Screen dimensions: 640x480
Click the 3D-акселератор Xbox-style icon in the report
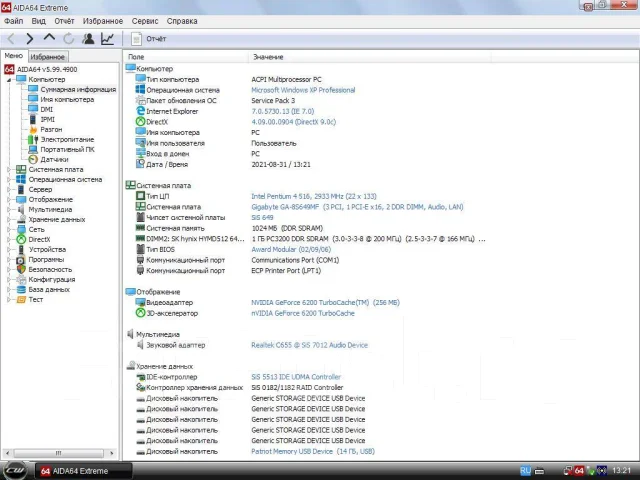click(x=140, y=313)
